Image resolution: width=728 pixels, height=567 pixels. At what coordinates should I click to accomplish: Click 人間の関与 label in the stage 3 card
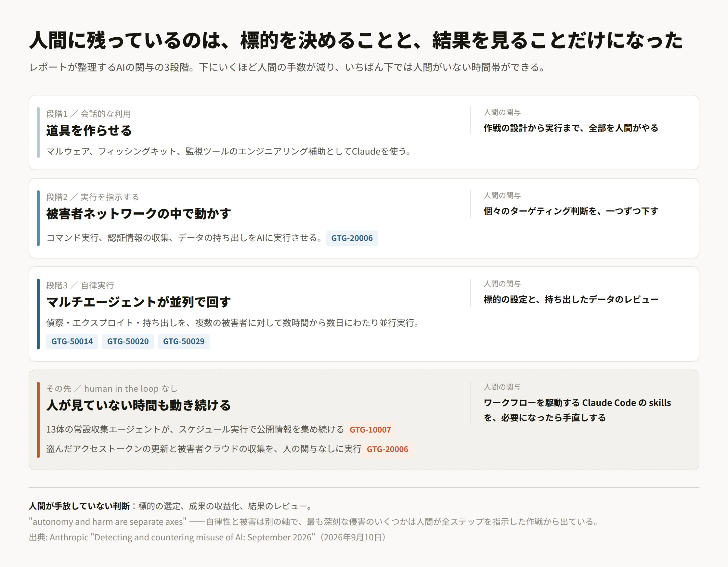pyautogui.click(x=502, y=284)
